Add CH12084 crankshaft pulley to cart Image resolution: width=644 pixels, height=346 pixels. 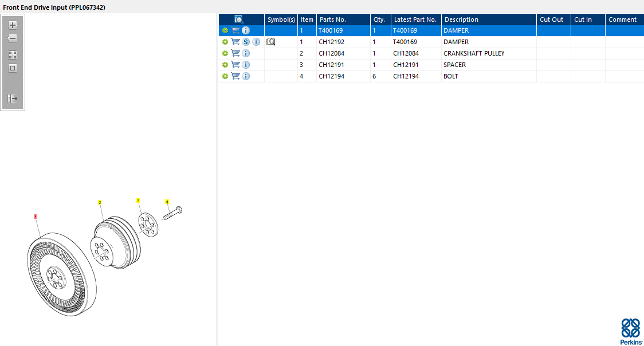235,53
